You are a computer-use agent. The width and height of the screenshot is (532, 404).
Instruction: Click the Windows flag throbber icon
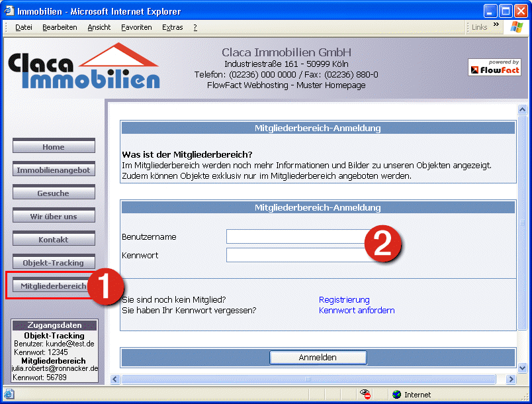pos(516,26)
